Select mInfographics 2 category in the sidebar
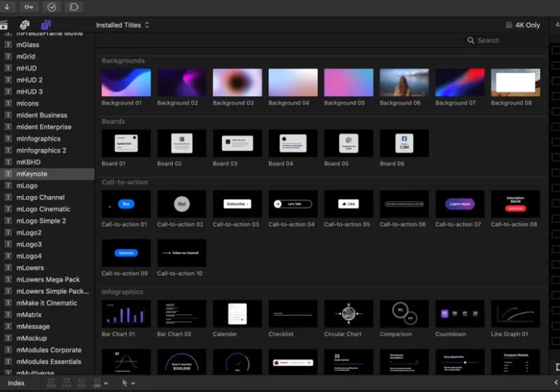This screenshot has width=560, height=392. point(41,150)
